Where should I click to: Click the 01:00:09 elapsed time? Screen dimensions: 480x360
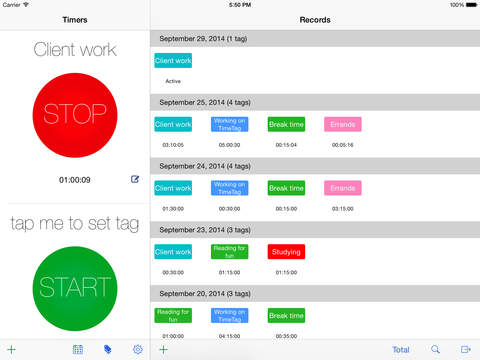pos(75,180)
